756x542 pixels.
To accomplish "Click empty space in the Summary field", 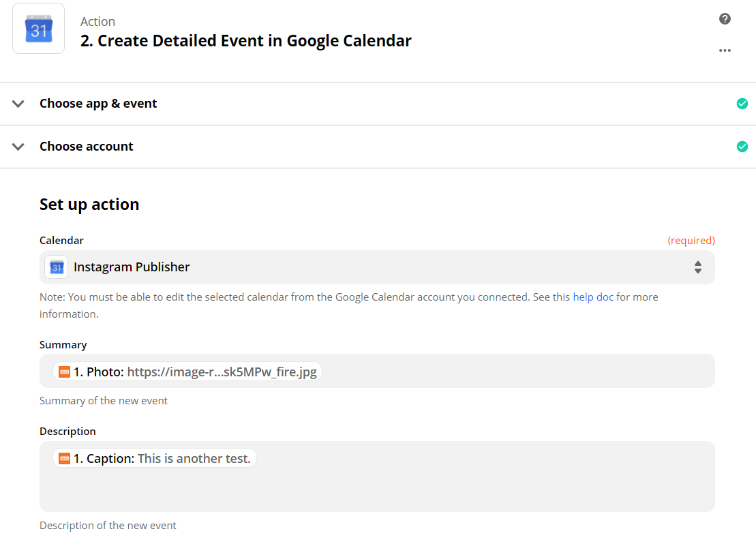I will click(x=518, y=372).
